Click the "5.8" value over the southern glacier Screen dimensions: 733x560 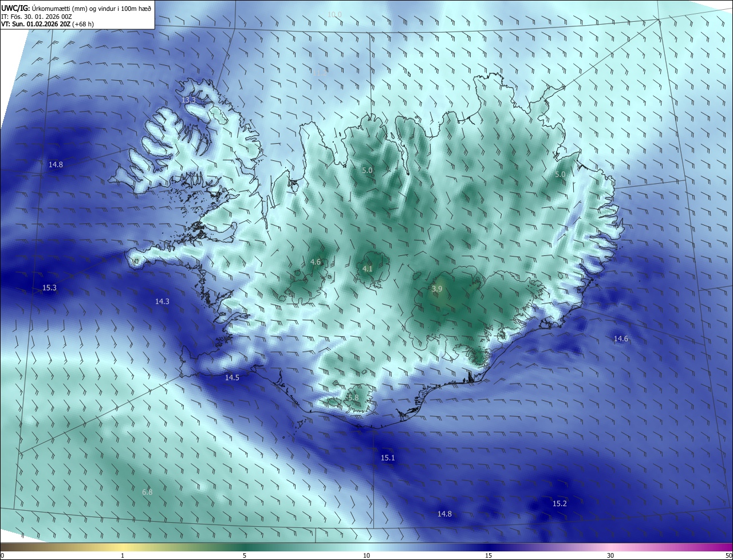pyautogui.click(x=353, y=397)
